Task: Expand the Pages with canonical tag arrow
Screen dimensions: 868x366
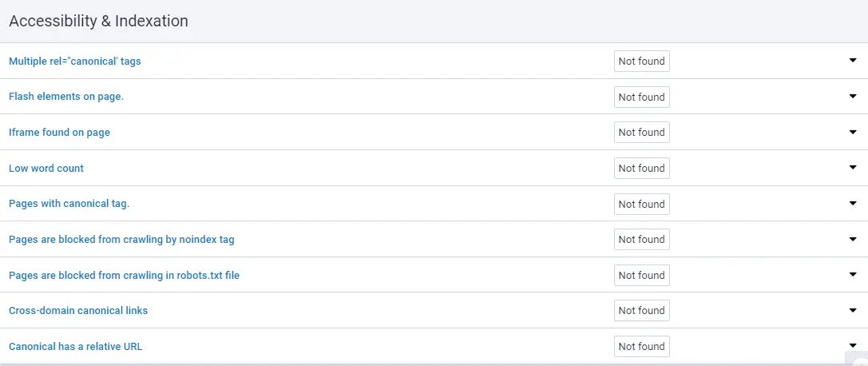Action: point(852,204)
